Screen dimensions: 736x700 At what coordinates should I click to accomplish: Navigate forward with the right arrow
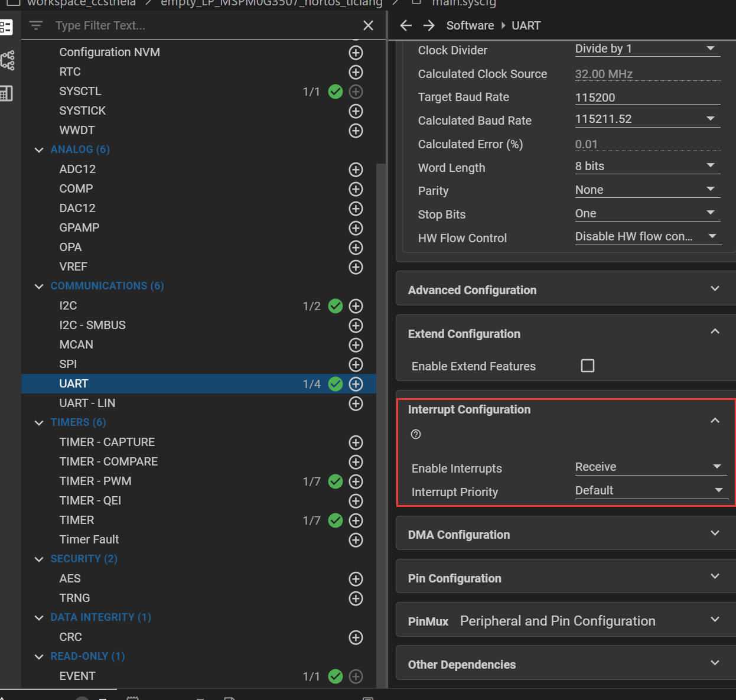(x=429, y=25)
